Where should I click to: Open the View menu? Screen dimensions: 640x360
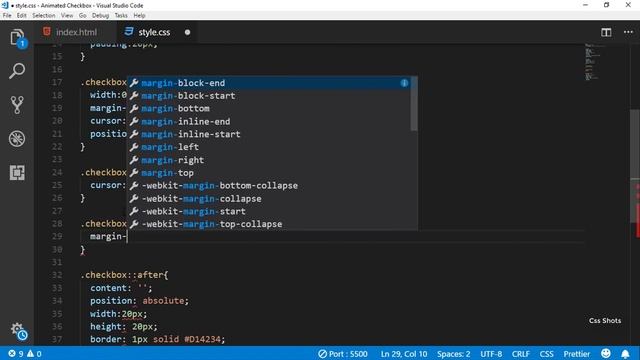click(67, 16)
